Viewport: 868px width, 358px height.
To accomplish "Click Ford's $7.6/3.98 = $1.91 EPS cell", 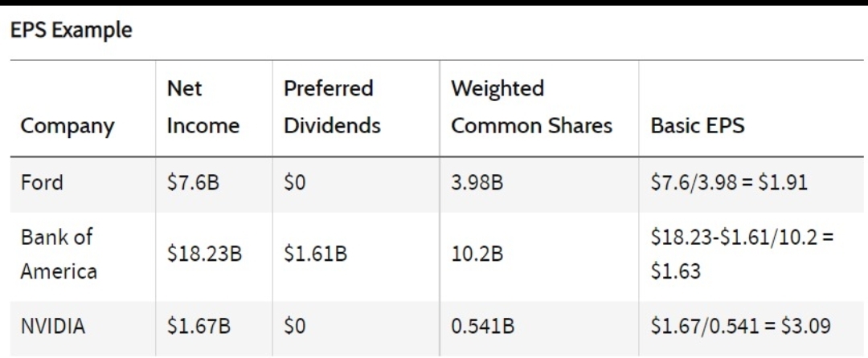I will point(729,183).
